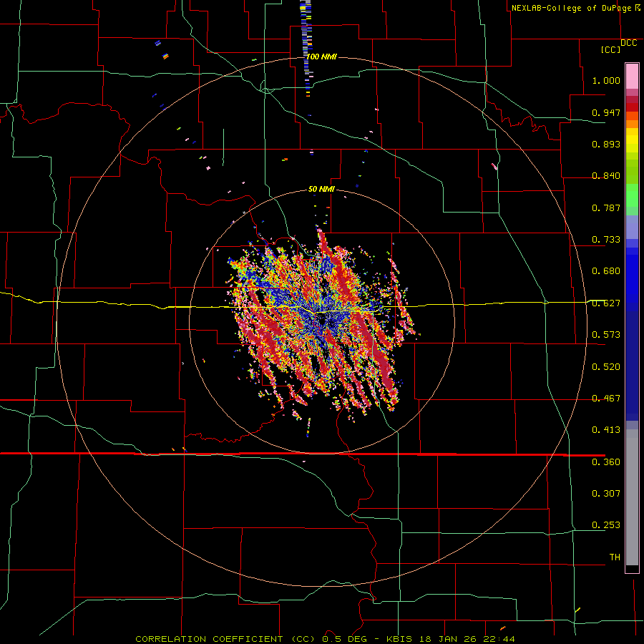Click the gray band of the color bar
The width and height of the screenshot is (644, 644).
(632, 497)
